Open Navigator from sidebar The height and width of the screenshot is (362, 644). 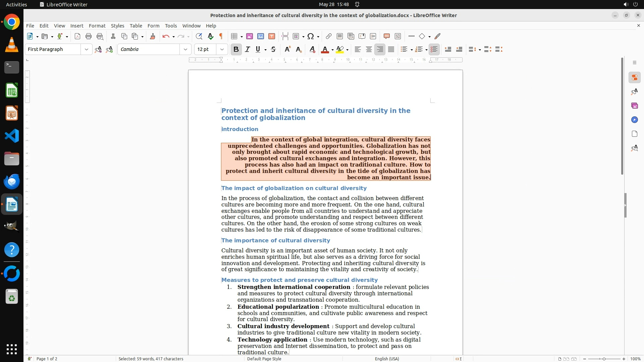(634, 120)
